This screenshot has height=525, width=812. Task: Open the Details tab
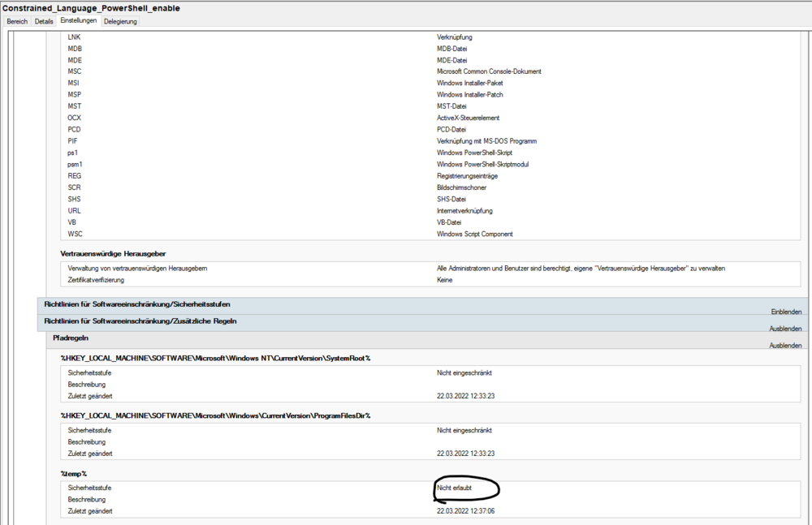click(x=44, y=21)
